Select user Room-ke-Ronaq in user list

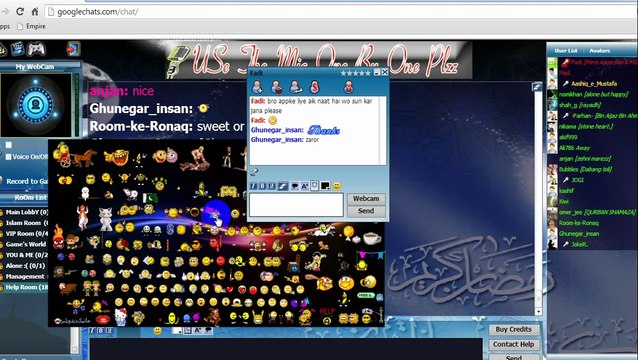pyautogui.click(x=579, y=223)
